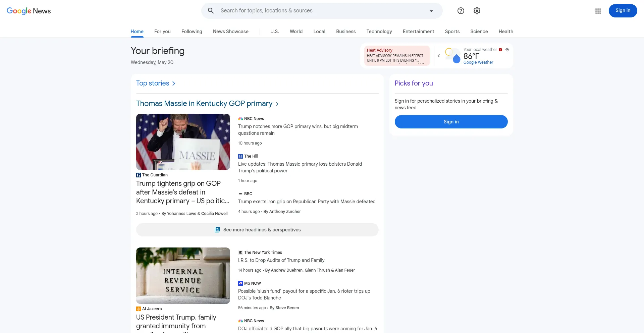Go to the U.S. section
This screenshot has width=644, height=333.
click(275, 32)
